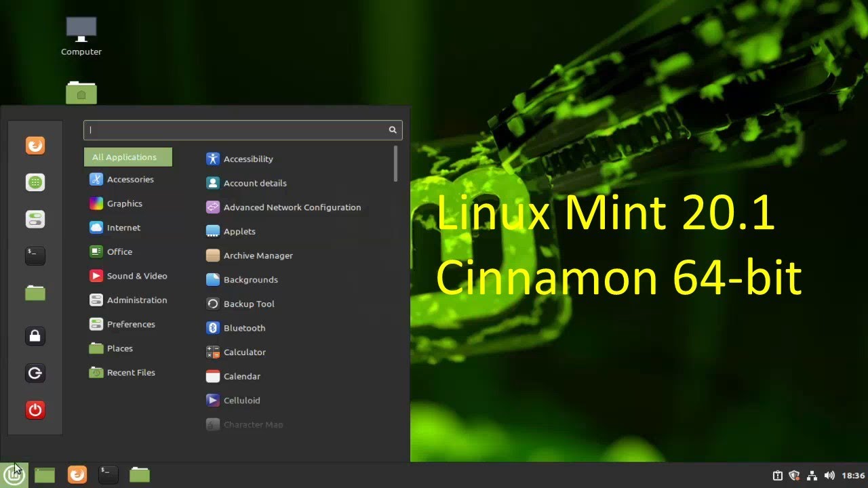This screenshot has height=488, width=868.
Task: Click the Calculator icon
Action: 213,352
